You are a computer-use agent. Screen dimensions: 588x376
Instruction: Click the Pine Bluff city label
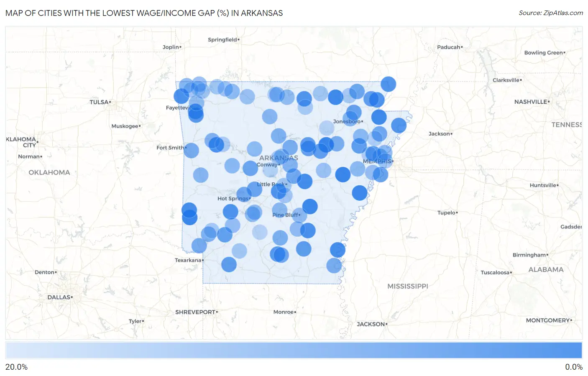(285, 215)
